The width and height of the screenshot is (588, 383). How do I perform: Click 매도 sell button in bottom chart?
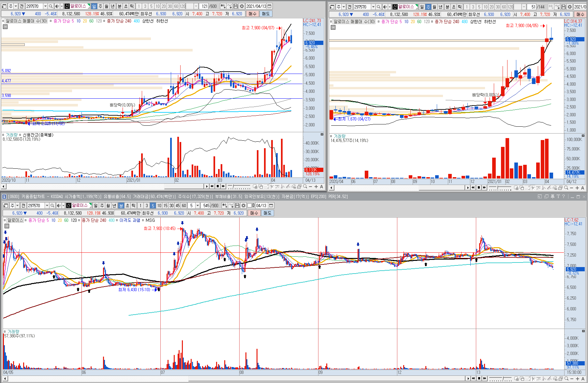point(268,213)
